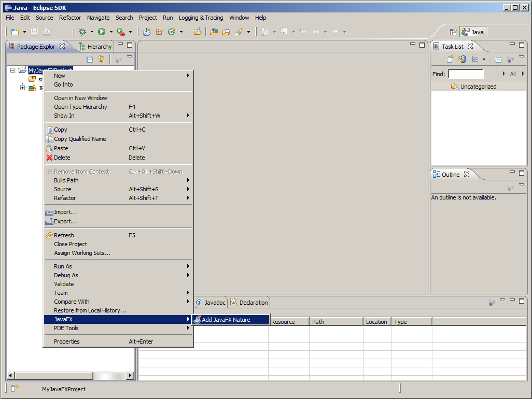This screenshot has height=399, width=532.
Task: Click the Find input field in Task List
Action: point(465,74)
